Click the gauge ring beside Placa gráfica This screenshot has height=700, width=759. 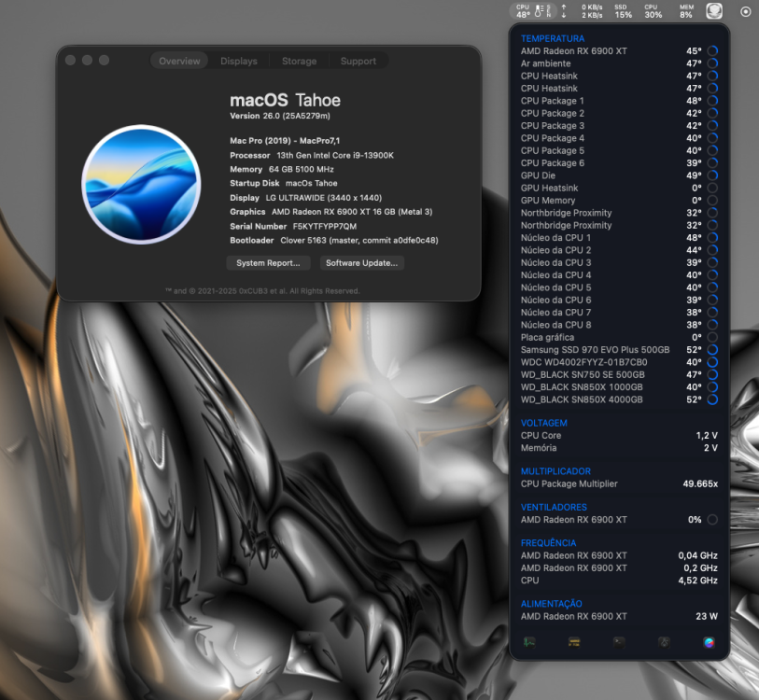[712, 337]
